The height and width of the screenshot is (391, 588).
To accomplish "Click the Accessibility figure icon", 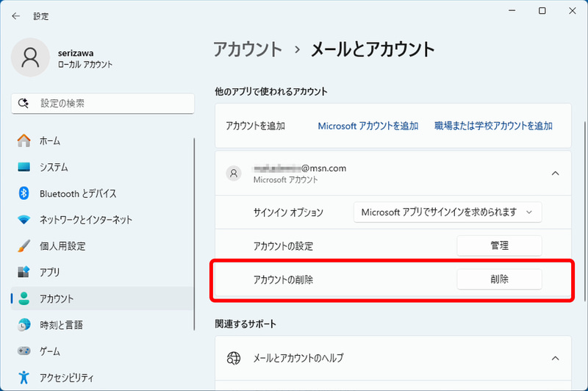I will tap(24, 377).
